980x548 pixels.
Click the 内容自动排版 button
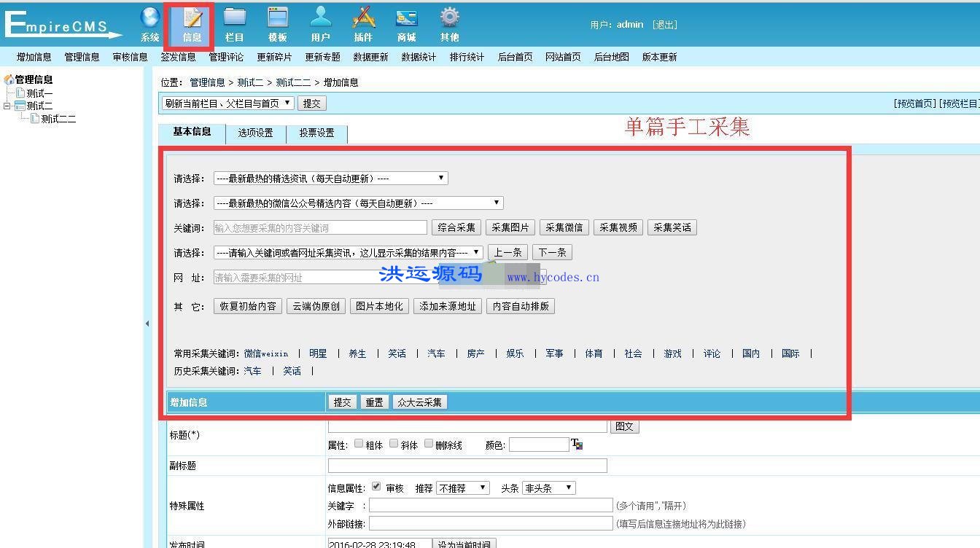point(521,306)
